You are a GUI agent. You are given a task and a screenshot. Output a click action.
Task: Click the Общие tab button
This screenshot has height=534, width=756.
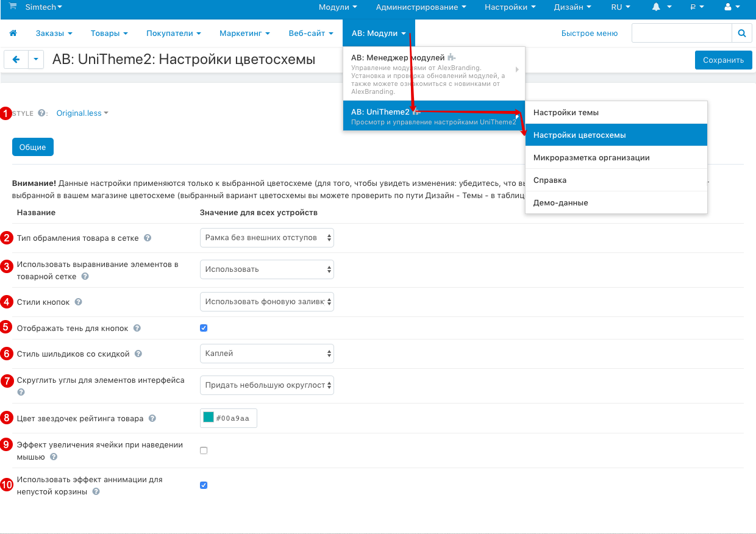[33, 148]
